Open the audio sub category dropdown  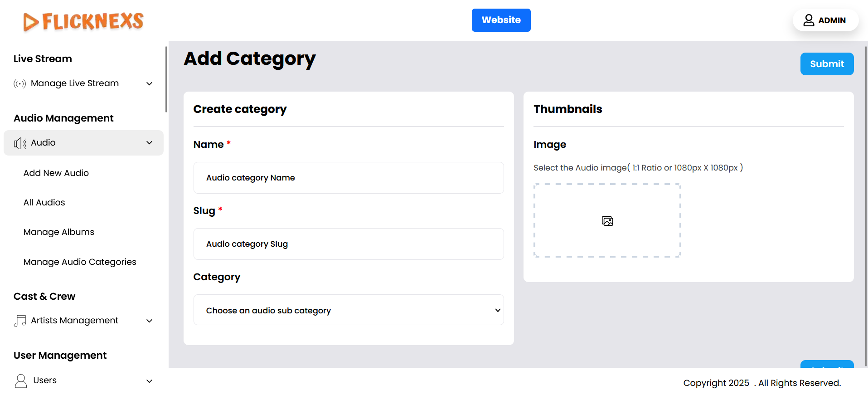[x=348, y=310]
